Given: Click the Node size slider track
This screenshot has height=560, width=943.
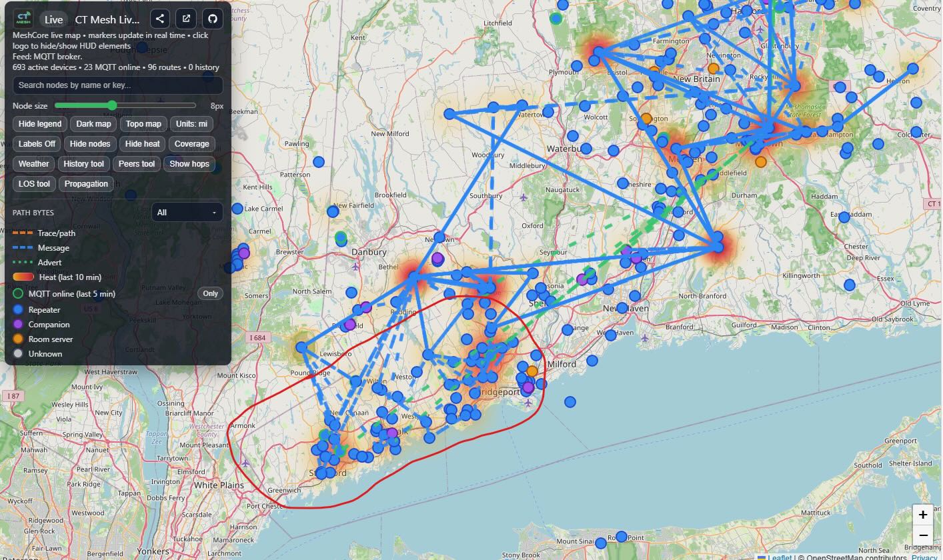Looking at the screenshot, I should click(x=125, y=105).
